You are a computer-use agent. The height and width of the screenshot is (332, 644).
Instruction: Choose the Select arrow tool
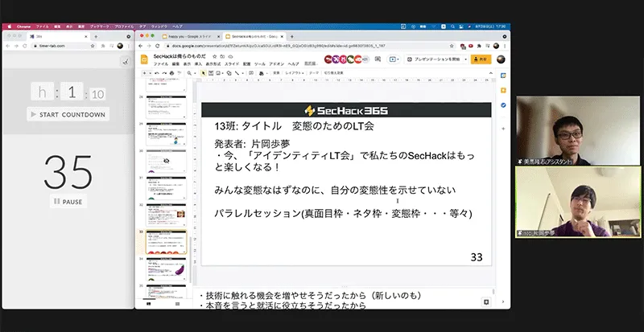pos(203,73)
